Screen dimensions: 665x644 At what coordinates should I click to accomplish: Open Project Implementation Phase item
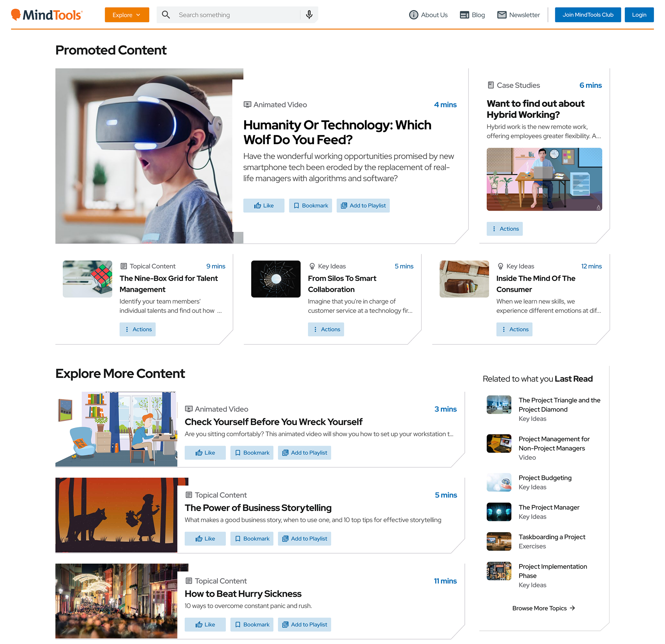pos(553,571)
